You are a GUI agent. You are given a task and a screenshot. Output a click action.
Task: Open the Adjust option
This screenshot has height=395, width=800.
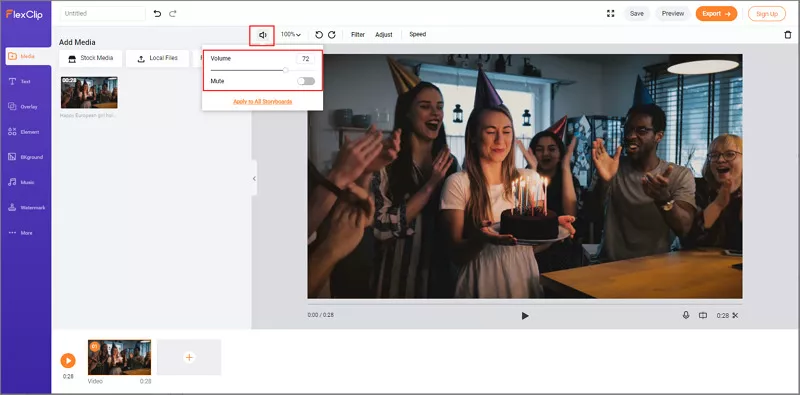384,35
